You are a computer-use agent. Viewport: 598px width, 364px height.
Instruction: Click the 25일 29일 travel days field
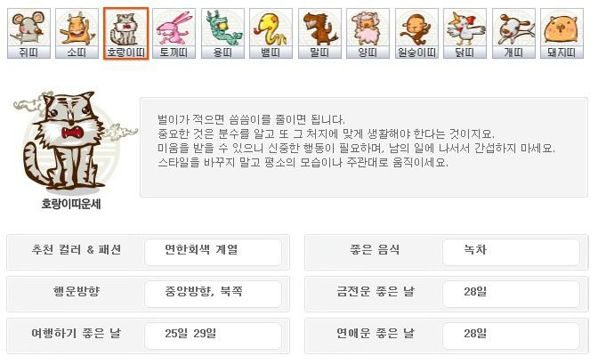click(213, 336)
